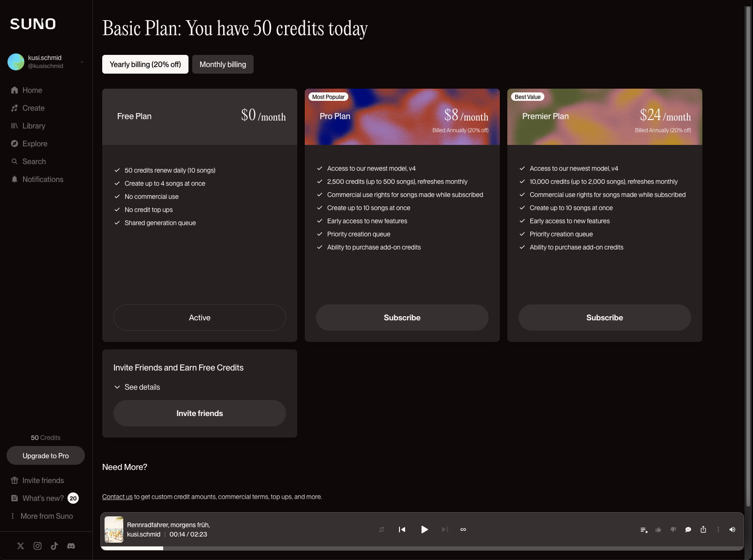The image size is (753, 560).
Task: Open Suno's TikTok page
Action: [x=54, y=546]
